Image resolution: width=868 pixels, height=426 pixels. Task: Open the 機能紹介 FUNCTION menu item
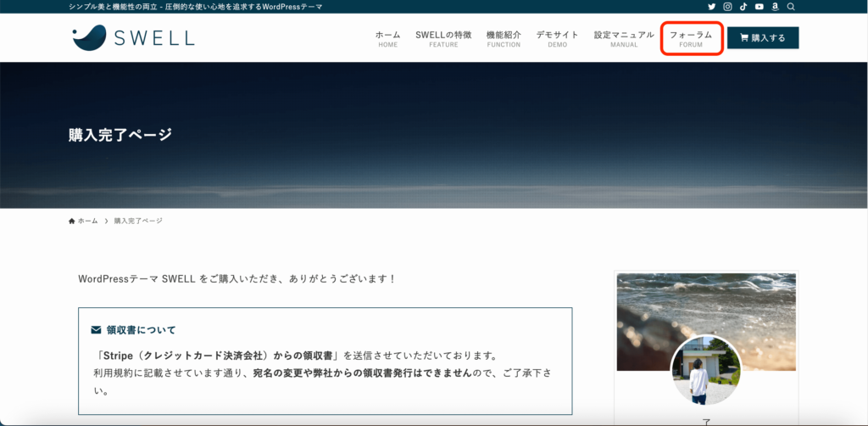pyautogui.click(x=504, y=39)
